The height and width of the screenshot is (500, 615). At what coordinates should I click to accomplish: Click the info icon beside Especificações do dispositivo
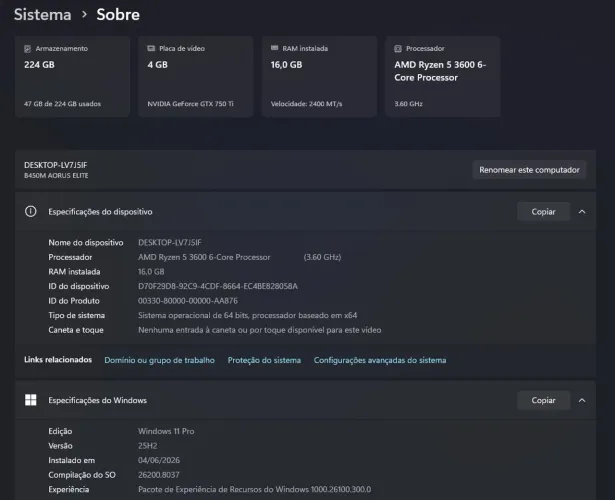click(31, 212)
